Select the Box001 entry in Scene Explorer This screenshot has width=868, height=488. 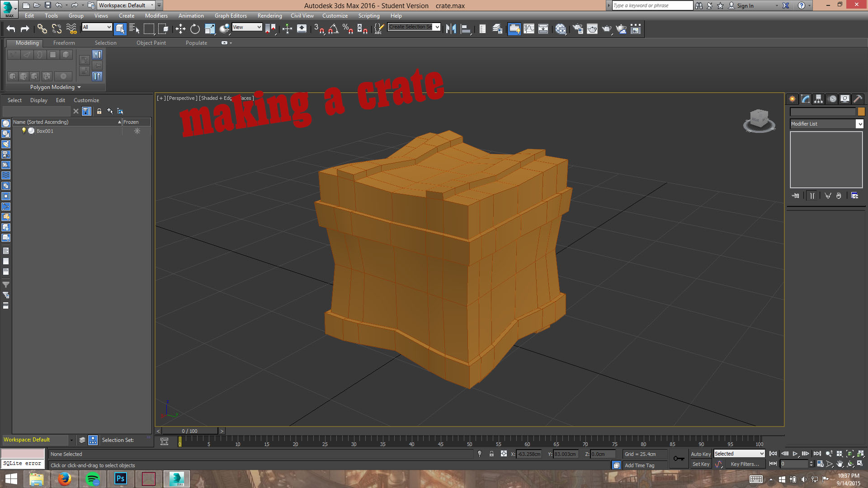(x=45, y=131)
